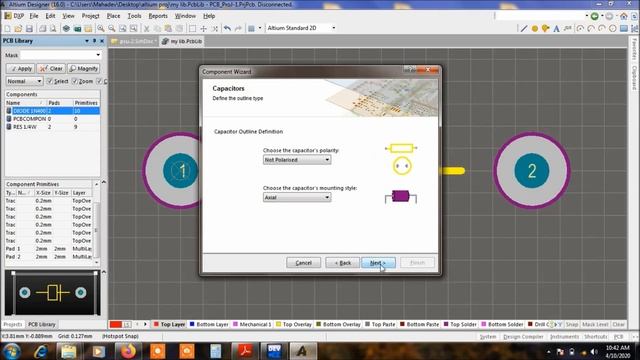Image resolution: width=640 pixels, height=360 pixels.
Task: Click the Select region rectangle icon
Action: 192,29
